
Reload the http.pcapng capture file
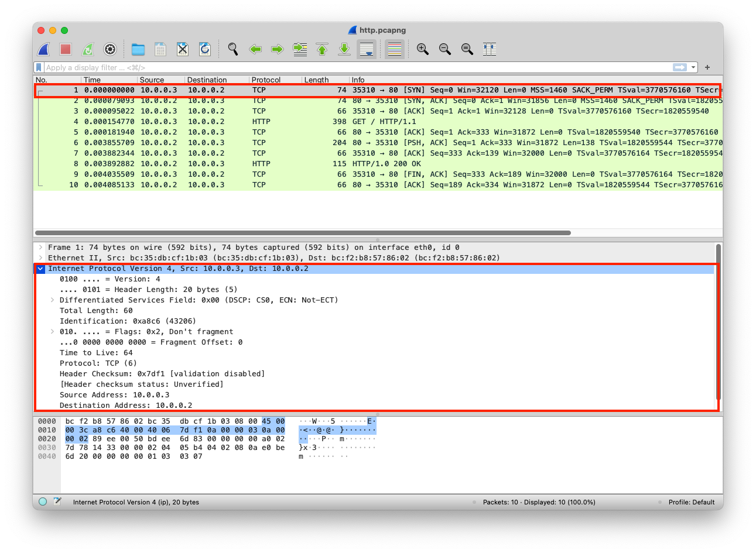point(204,49)
